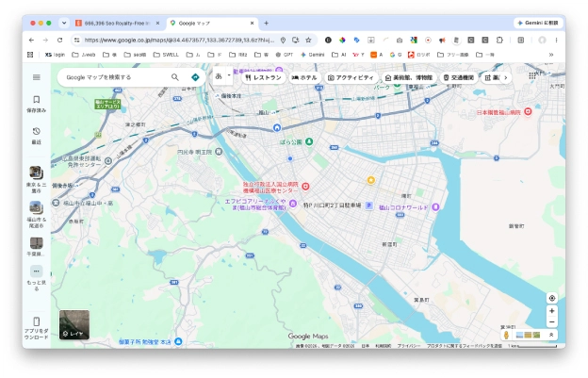Screen dimensions: 588x378
Task: Show more bookmarks with double chevron
Action: pyautogui.click(x=551, y=55)
